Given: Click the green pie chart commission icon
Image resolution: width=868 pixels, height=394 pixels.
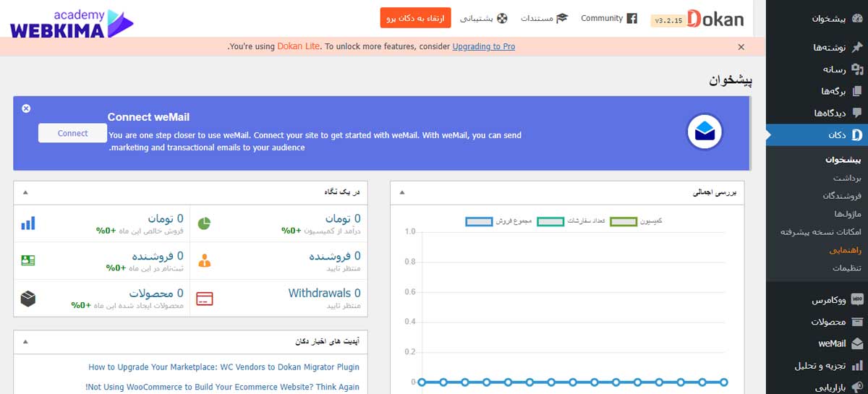Looking at the screenshot, I should [x=205, y=223].
